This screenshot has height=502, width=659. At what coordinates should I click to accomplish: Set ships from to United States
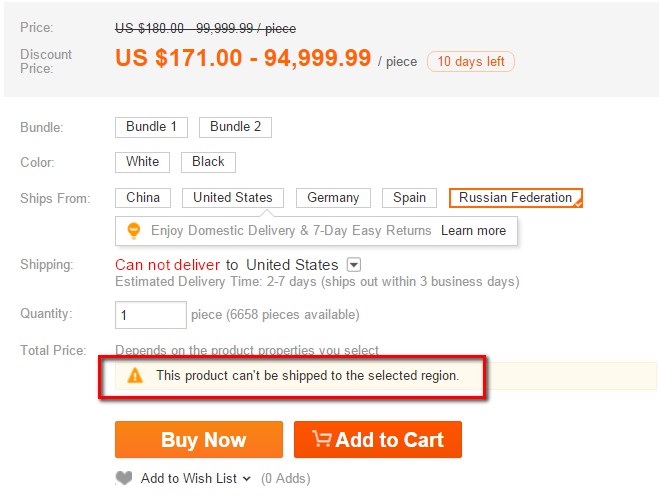[x=233, y=198]
